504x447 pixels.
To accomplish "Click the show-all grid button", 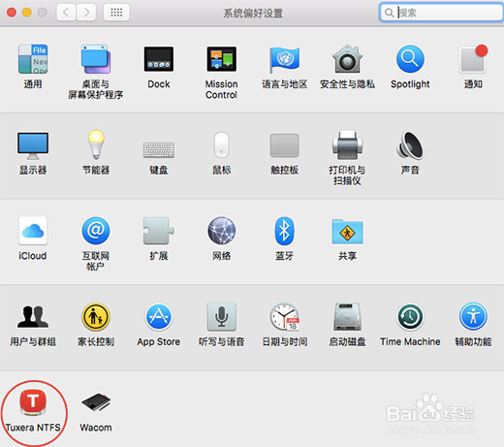I will [116, 13].
